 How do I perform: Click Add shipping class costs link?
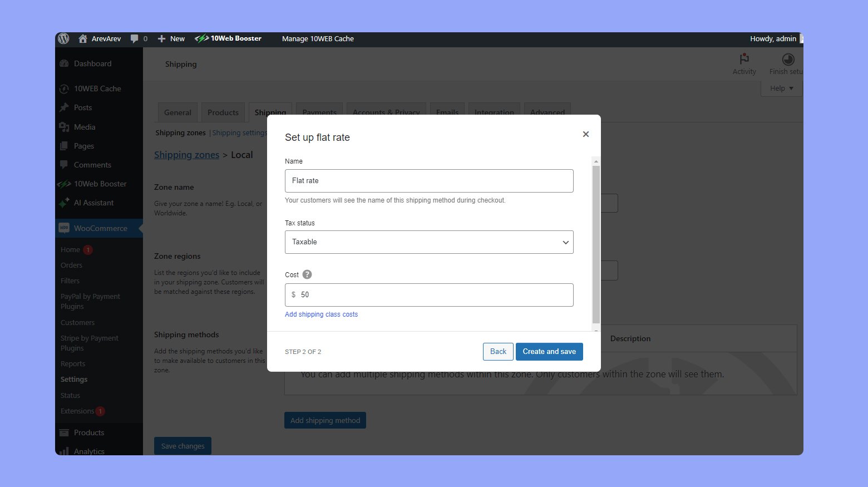(x=321, y=314)
